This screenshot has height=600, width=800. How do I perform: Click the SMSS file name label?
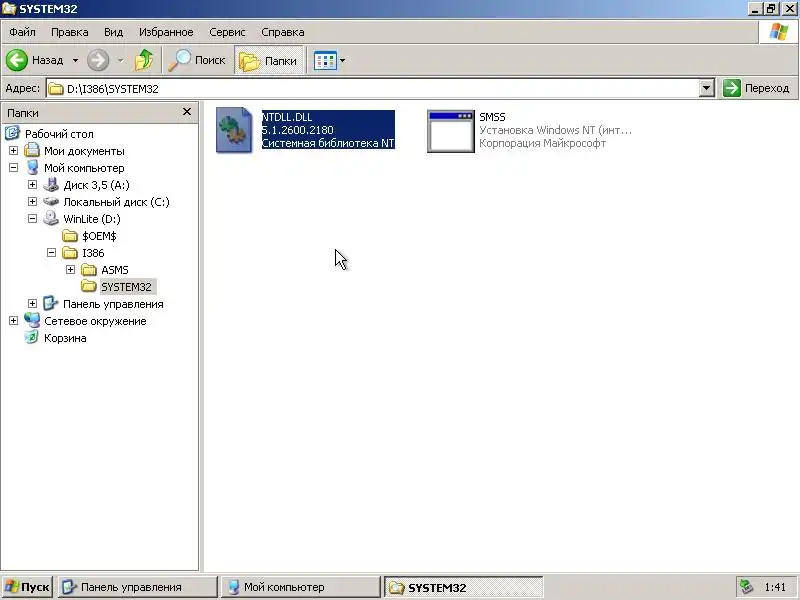click(492, 117)
